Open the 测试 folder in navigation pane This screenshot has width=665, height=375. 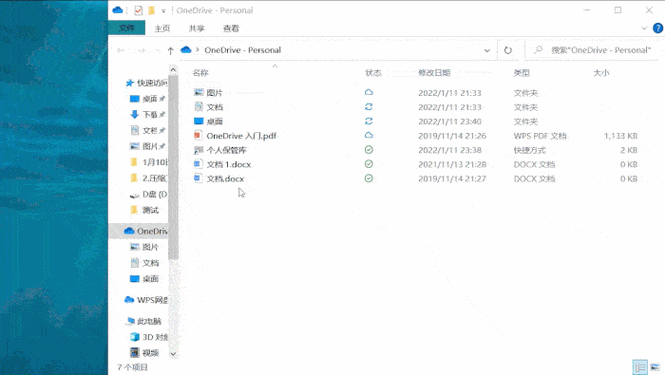pyautogui.click(x=144, y=210)
